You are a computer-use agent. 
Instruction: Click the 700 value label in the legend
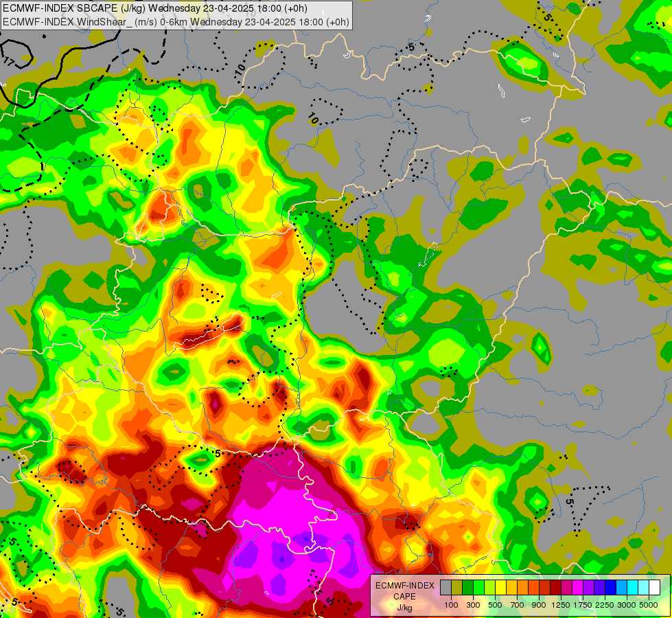pos(518,605)
